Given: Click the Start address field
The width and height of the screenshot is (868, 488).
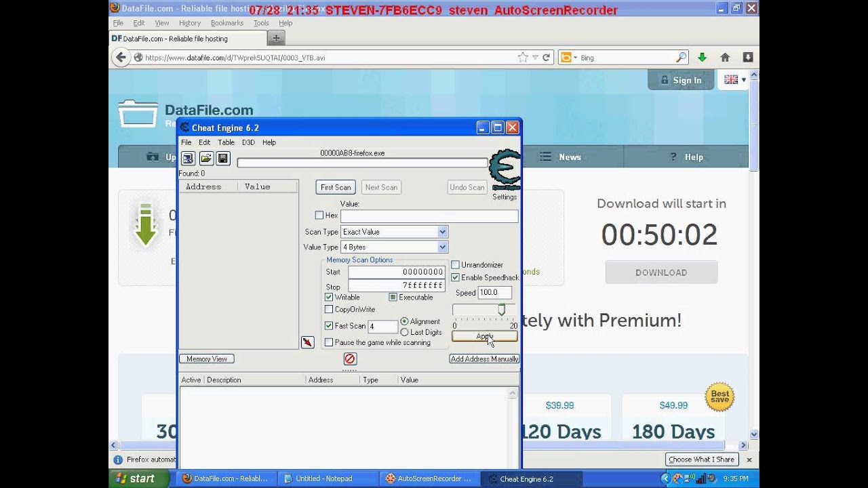Looking at the screenshot, I should (x=397, y=272).
